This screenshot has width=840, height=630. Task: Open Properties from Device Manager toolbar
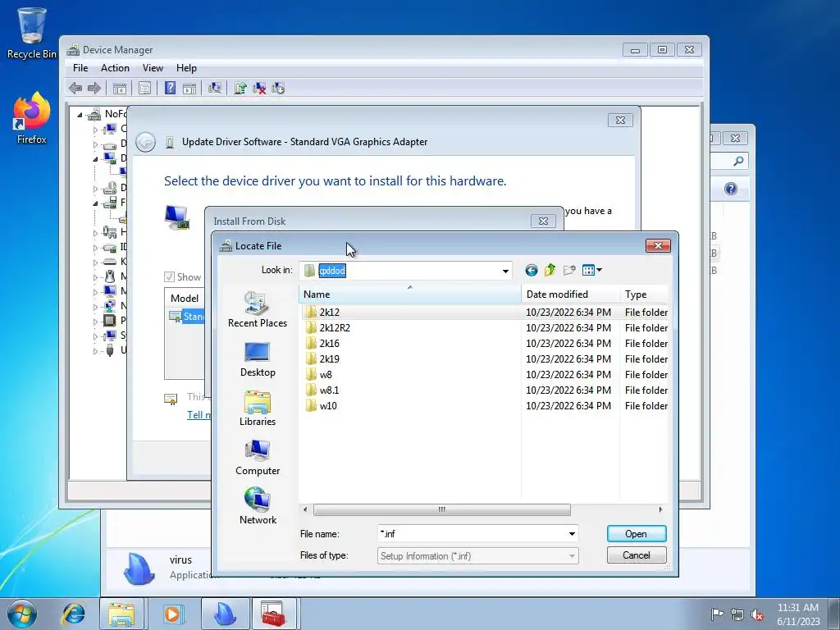coord(144,88)
